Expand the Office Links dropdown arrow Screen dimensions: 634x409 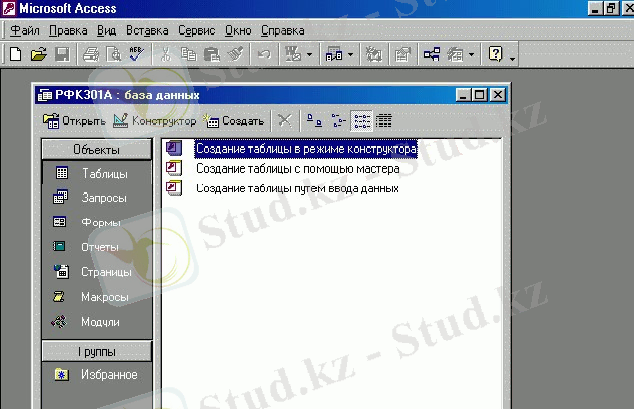coord(310,54)
